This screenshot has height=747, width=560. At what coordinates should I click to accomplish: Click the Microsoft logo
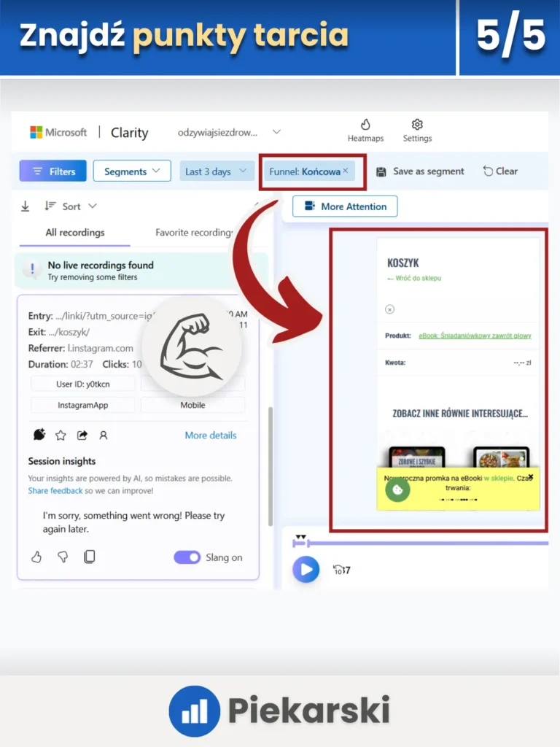pos(36,132)
